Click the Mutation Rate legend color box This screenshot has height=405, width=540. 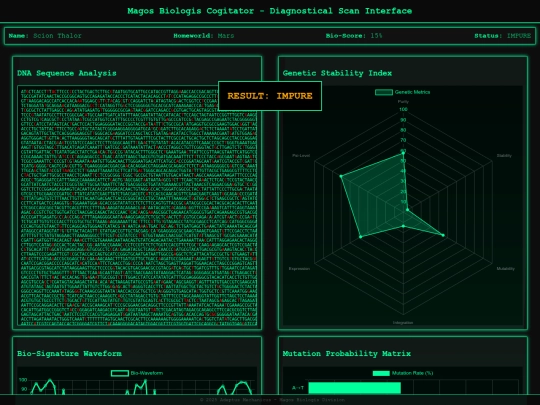[381, 373]
